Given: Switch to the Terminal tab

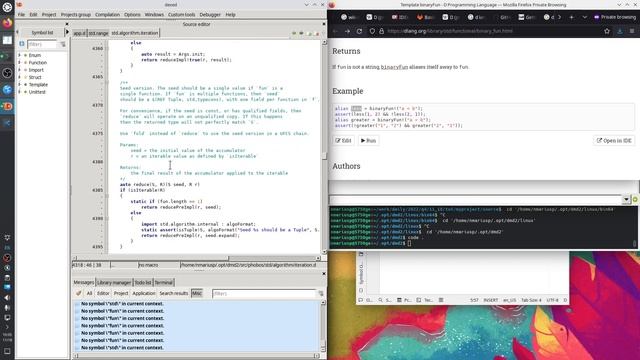Looking at the screenshot, I should (x=164, y=282).
